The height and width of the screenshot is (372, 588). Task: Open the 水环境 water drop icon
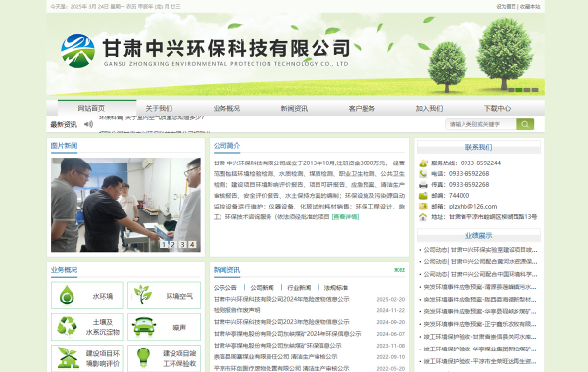click(67, 296)
